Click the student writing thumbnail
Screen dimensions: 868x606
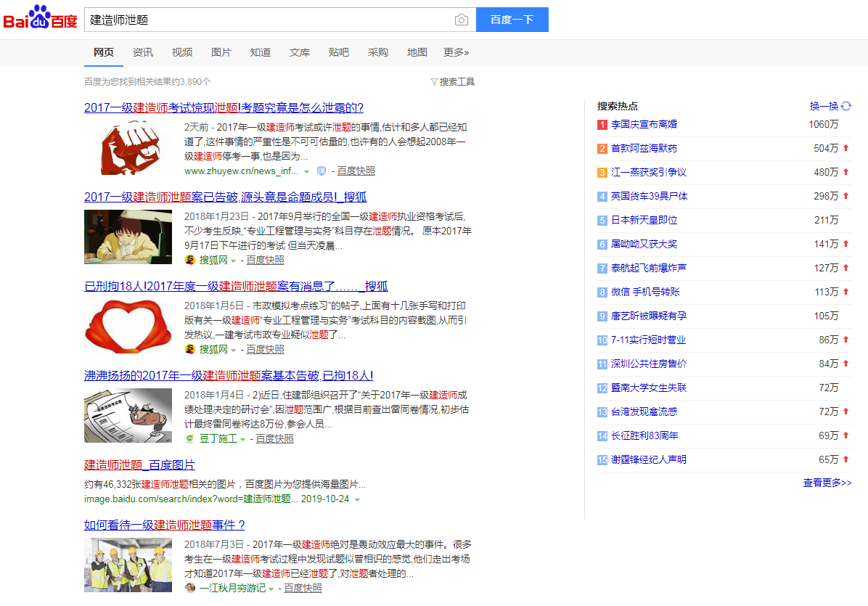click(x=128, y=237)
